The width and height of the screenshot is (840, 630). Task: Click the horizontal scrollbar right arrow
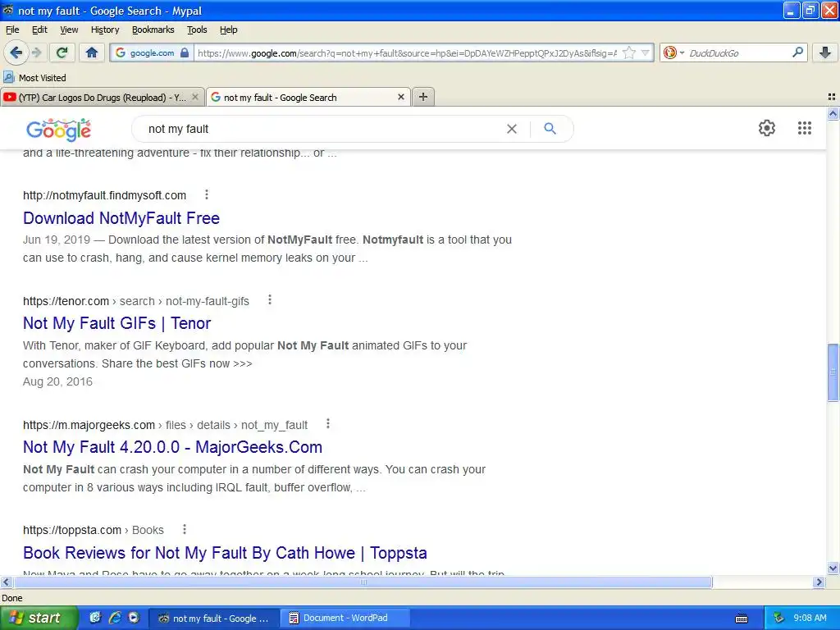click(x=819, y=582)
